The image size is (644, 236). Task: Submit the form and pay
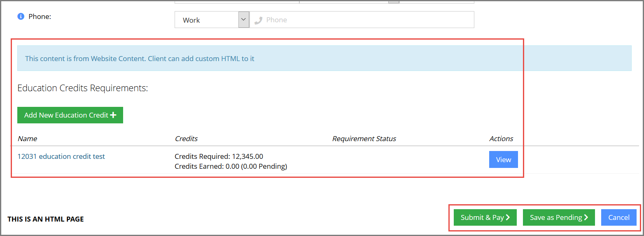tap(485, 217)
